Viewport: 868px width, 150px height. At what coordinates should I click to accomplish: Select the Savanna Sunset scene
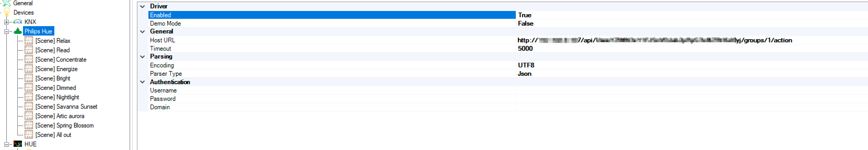pyautogui.click(x=66, y=107)
